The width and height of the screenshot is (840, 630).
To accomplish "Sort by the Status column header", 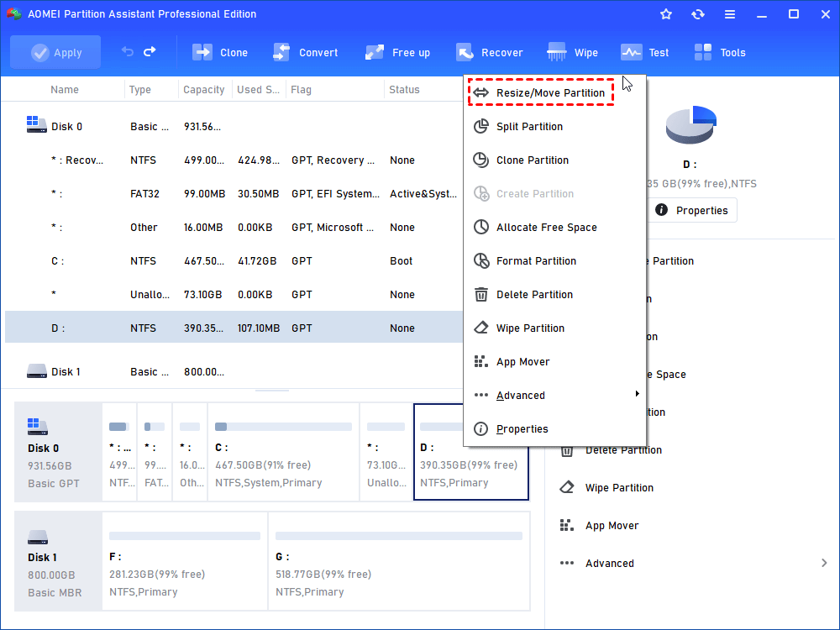I will click(x=404, y=90).
